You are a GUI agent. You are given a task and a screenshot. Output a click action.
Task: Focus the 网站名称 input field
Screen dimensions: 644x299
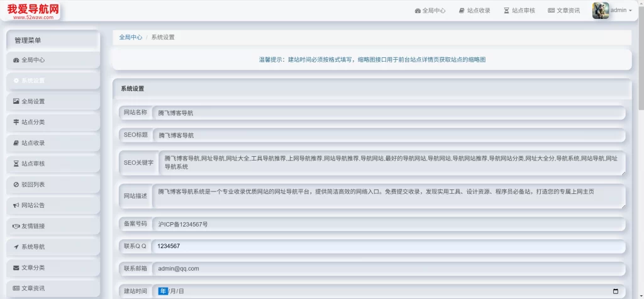[389, 113]
